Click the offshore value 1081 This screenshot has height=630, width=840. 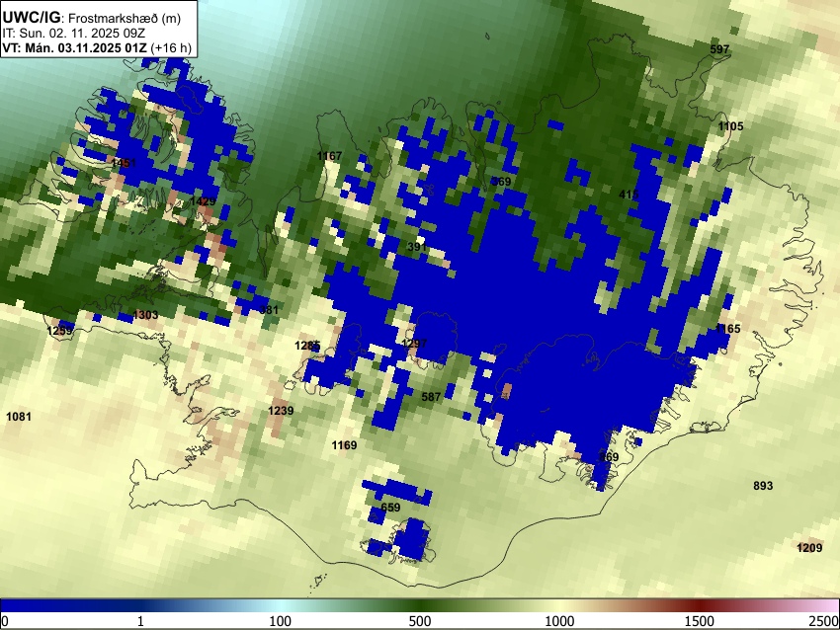tap(19, 417)
